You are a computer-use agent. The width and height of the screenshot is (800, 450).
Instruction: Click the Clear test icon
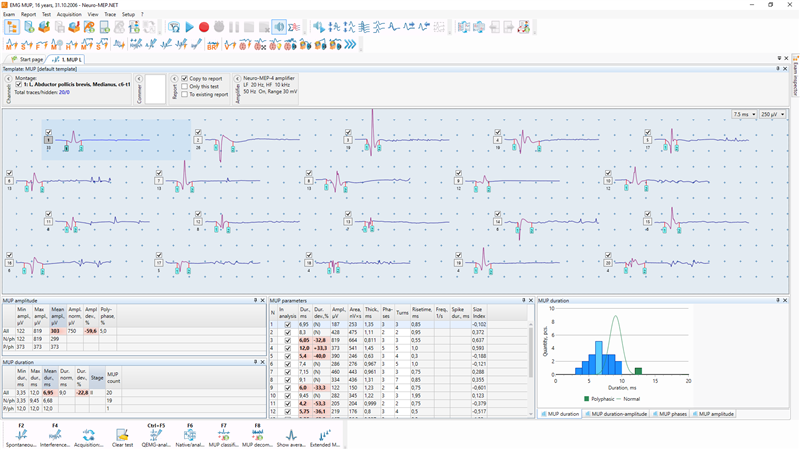click(x=122, y=434)
